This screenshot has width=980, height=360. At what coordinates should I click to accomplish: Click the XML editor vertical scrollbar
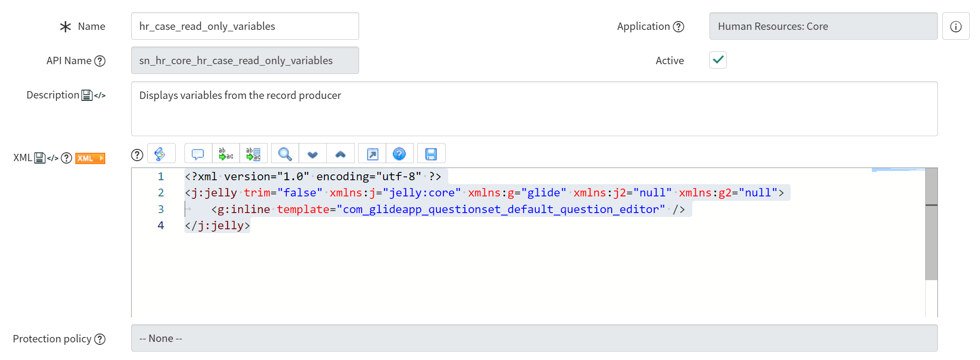tap(931, 225)
